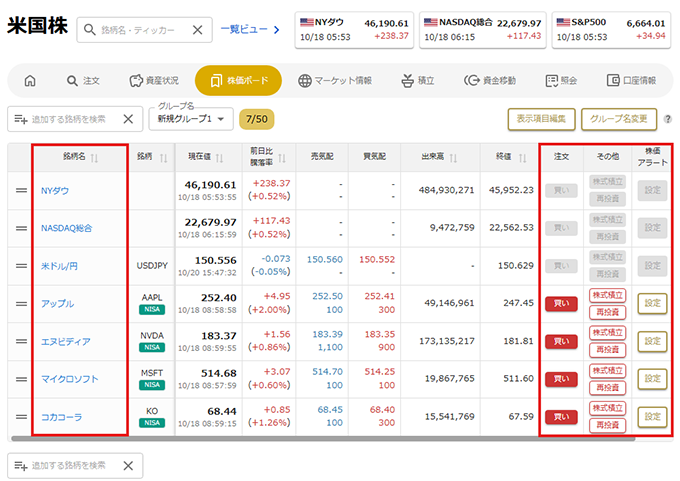This screenshot has width=680, height=481.
Task: Click 株式積立 in the アップル row
Action: (x=608, y=295)
